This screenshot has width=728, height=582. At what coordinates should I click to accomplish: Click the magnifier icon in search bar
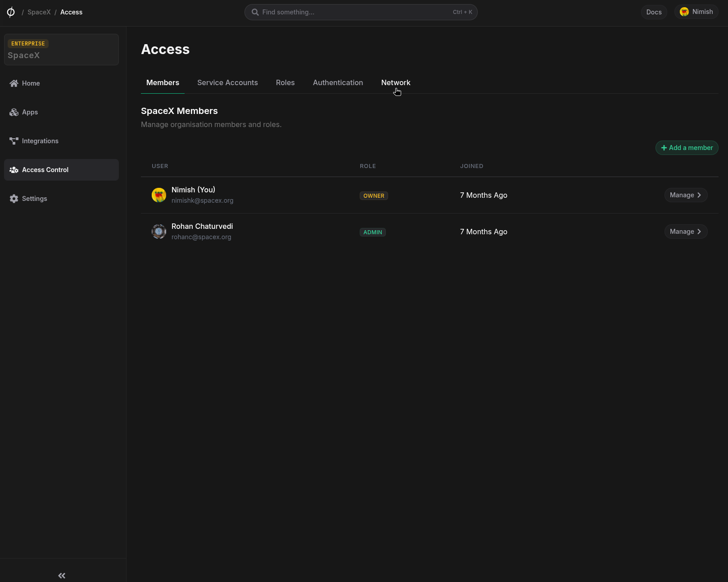255,12
